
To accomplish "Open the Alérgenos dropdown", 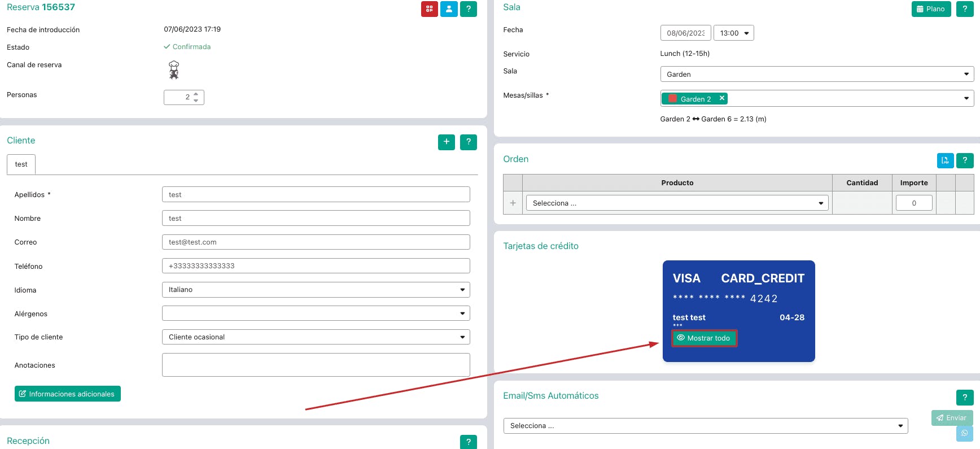I will pyautogui.click(x=316, y=313).
